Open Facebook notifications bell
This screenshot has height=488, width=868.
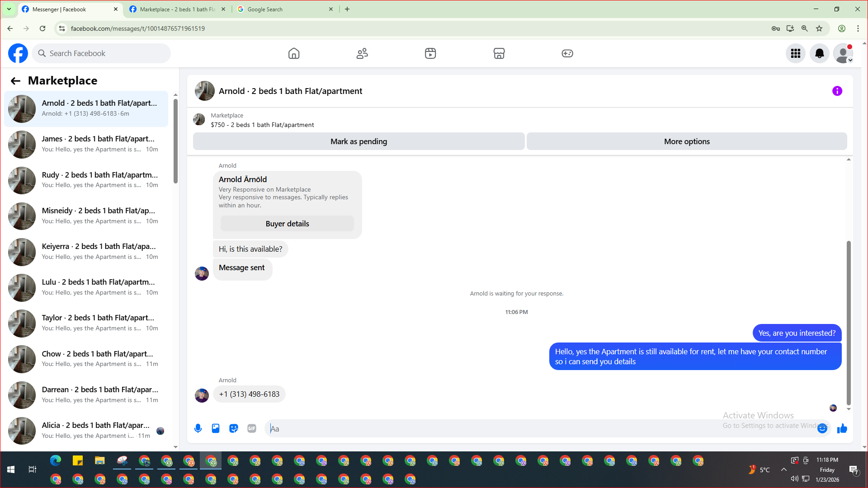tap(819, 53)
